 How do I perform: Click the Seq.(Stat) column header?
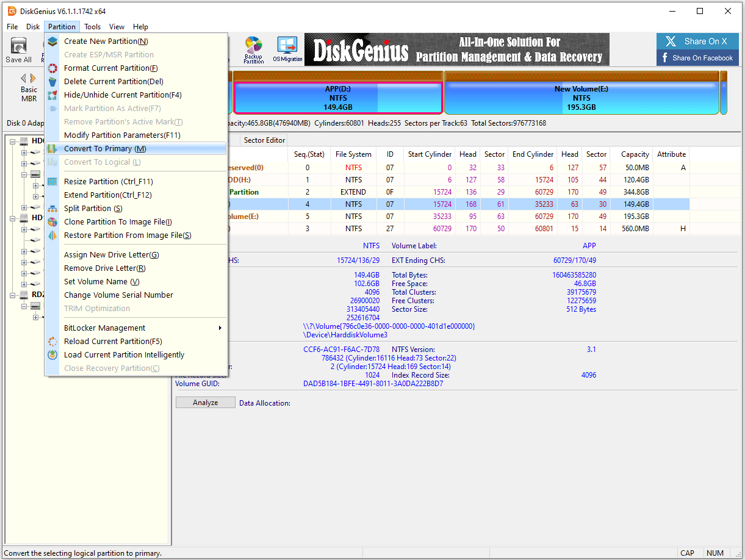(x=309, y=154)
